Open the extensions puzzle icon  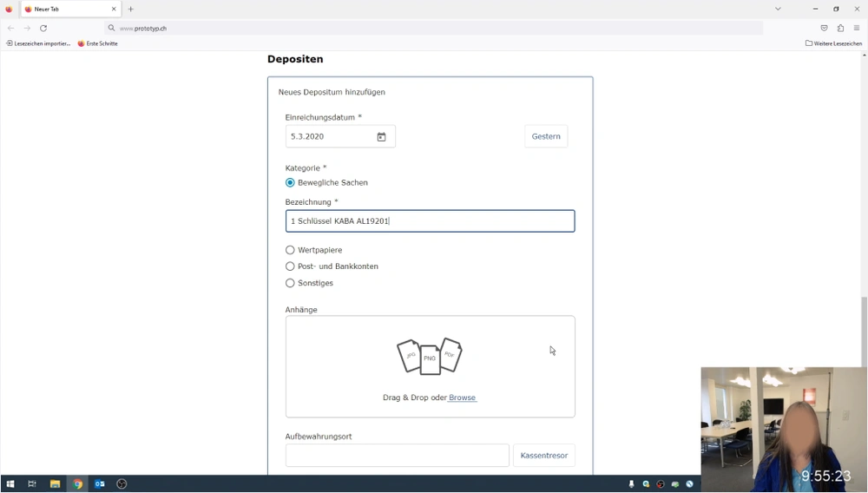coord(840,29)
